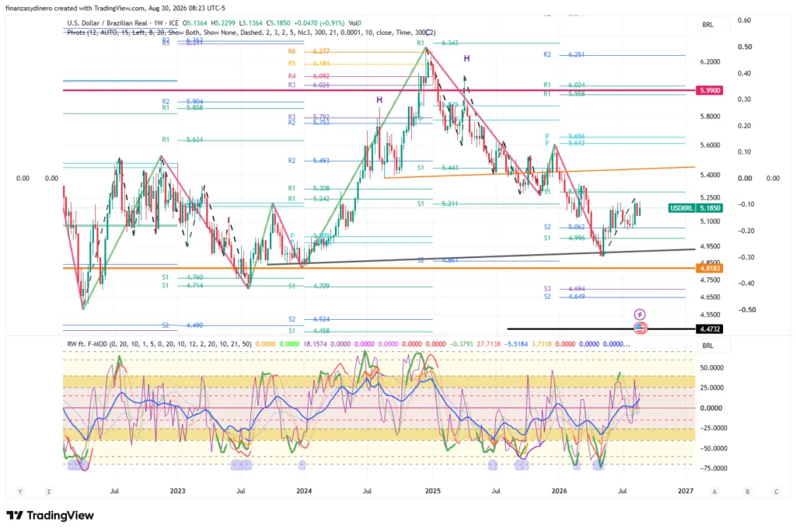Click the R2 6.251 pivot label
Image resolution: width=796 pixels, height=532 pixels.
click(564, 54)
